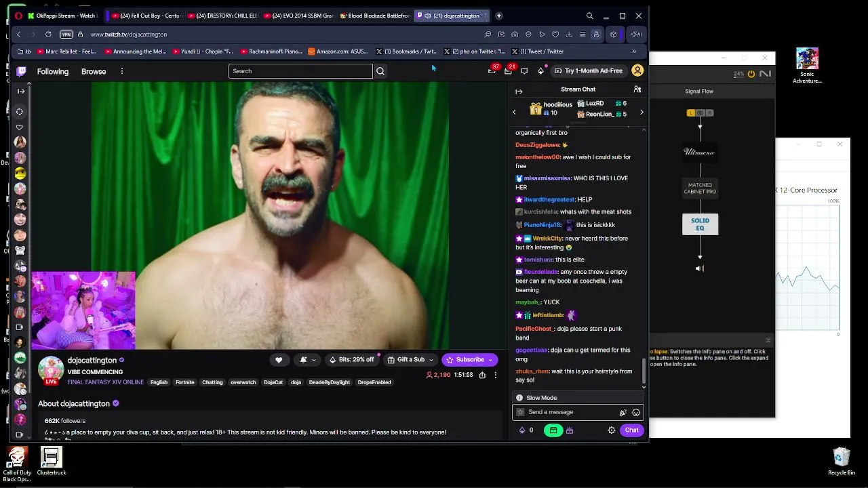Open the Opera AI sidebar button
This screenshot has width=868, height=488.
tap(636, 35)
